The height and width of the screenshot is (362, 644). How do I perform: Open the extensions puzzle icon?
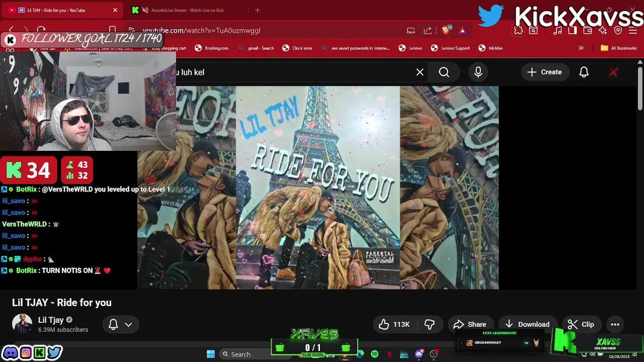pos(518,31)
